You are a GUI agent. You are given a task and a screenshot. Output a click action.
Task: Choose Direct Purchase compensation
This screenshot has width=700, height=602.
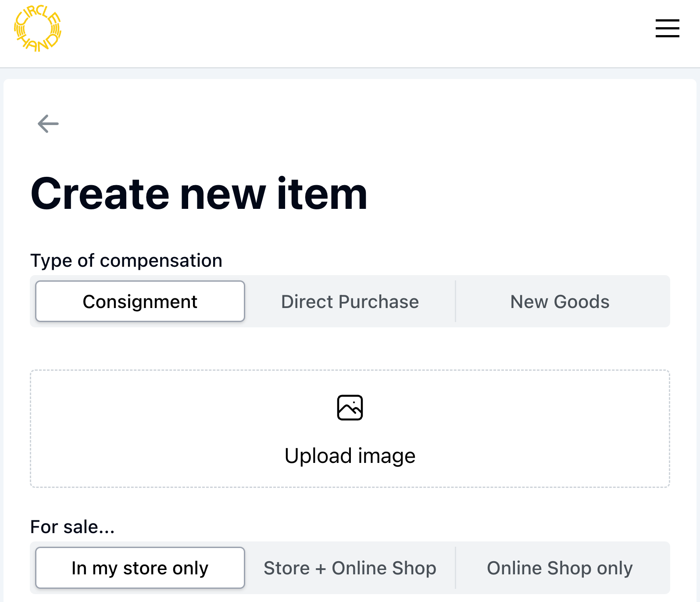(350, 301)
